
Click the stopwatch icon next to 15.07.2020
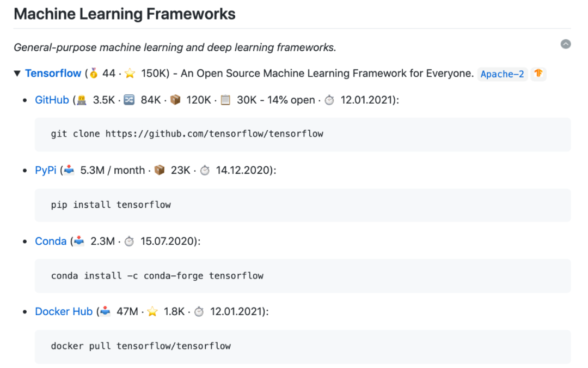129,241
